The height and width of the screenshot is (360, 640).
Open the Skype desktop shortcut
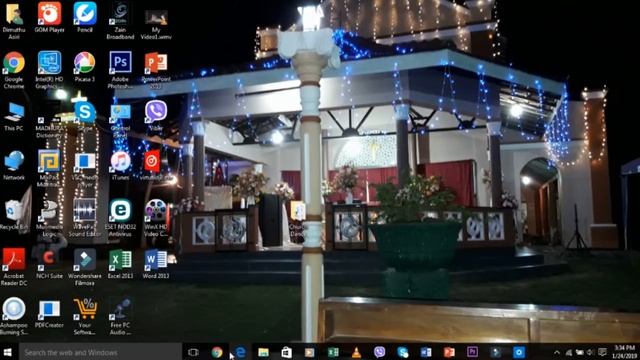pos(85,116)
